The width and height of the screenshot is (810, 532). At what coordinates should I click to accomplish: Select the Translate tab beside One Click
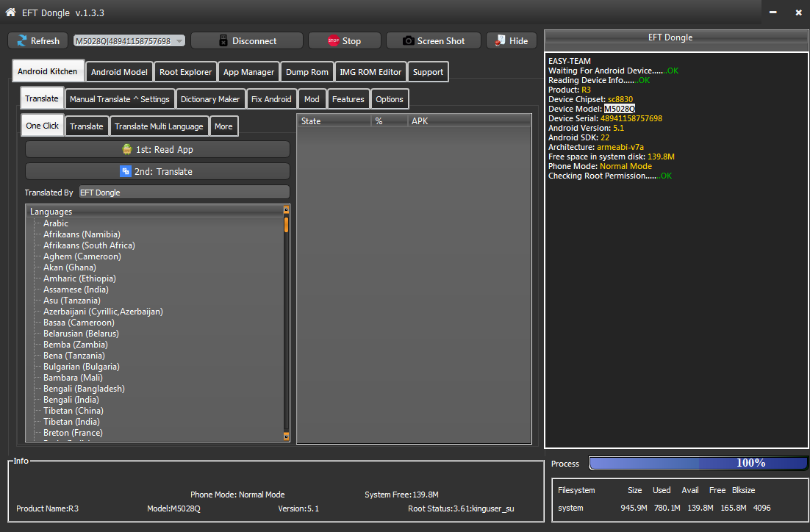[x=86, y=126]
